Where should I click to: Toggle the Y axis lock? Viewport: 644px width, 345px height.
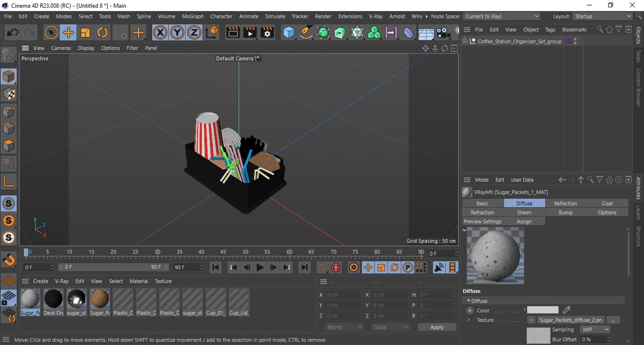coord(177,33)
